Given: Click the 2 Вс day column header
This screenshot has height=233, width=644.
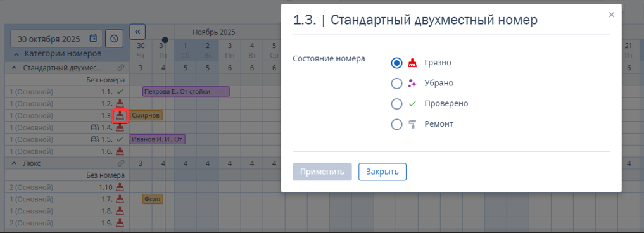Looking at the screenshot, I should (208, 50).
